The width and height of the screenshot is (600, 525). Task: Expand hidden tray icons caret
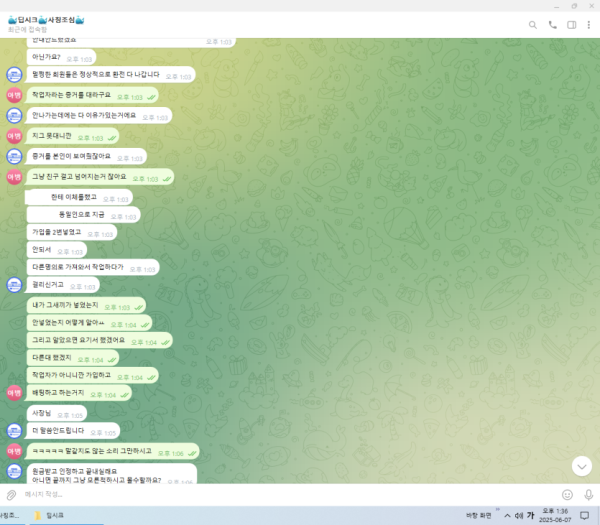507,515
